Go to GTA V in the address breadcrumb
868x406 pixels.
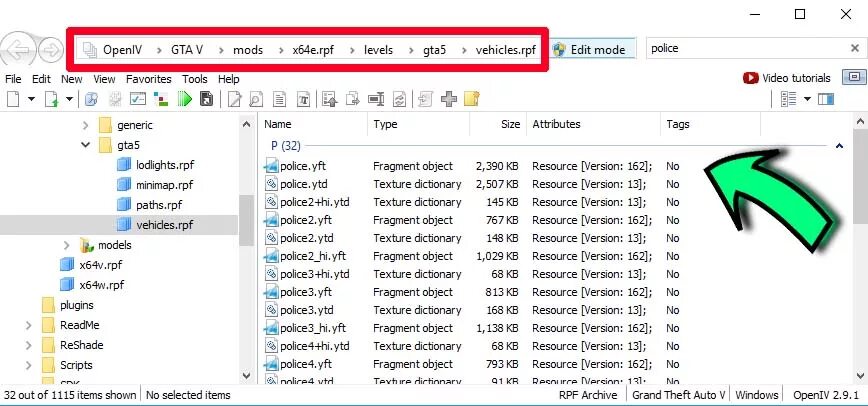[187, 50]
